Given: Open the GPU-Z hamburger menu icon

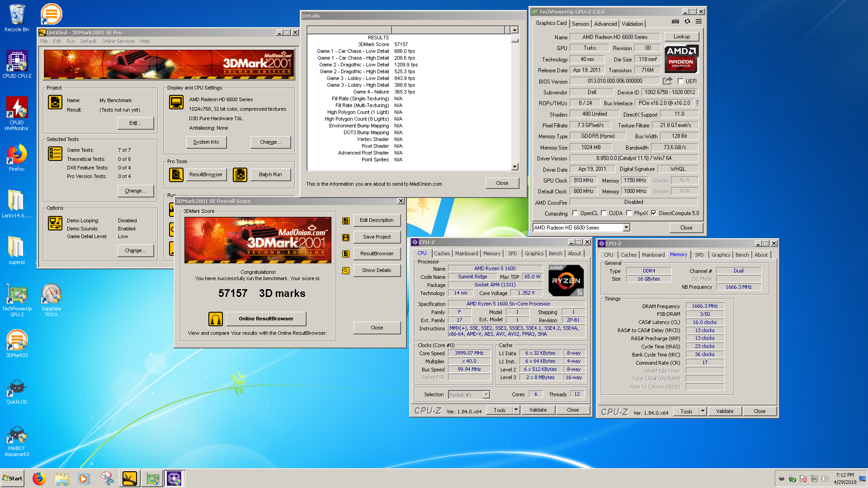Looking at the screenshot, I should [698, 22].
